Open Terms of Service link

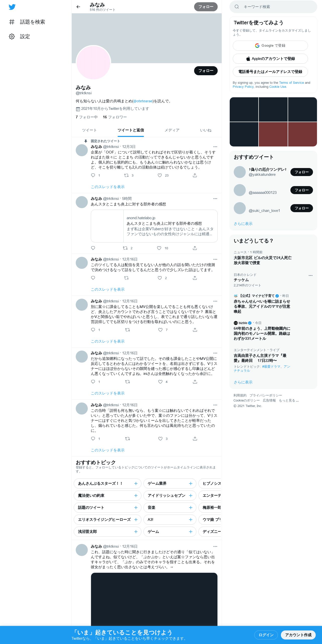pos(291,83)
